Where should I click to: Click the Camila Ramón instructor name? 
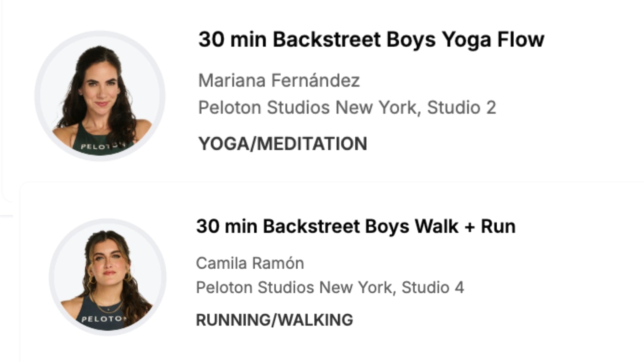tap(250, 263)
